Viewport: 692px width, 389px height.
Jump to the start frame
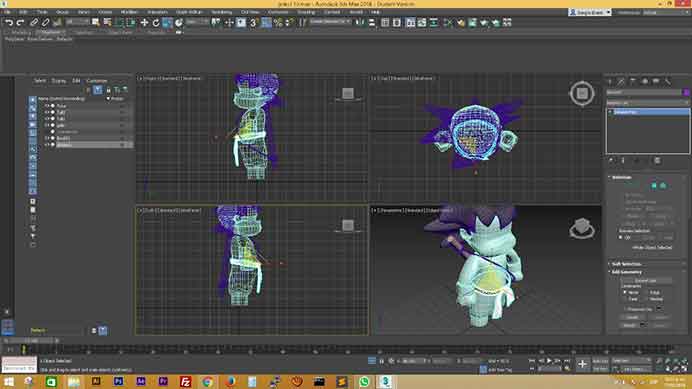pos(532,361)
